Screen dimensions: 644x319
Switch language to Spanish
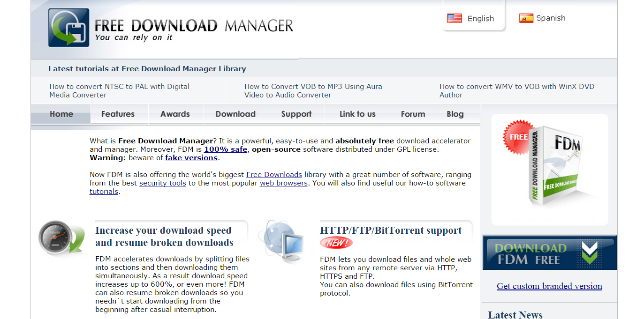(551, 18)
